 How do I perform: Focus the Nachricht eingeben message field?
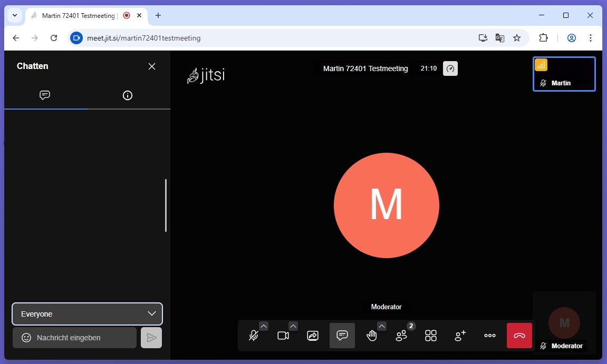pyautogui.click(x=75, y=338)
